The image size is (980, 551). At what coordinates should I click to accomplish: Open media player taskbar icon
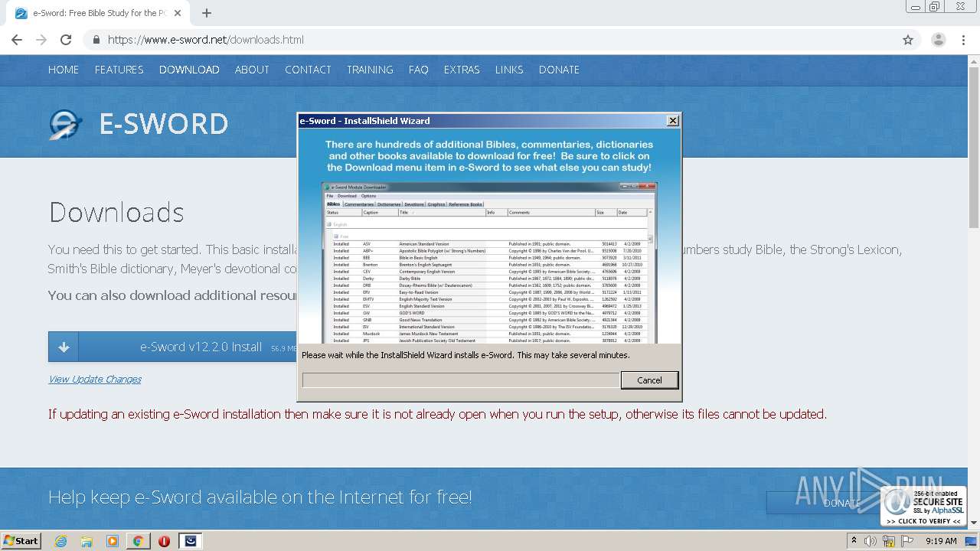coord(113,541)
